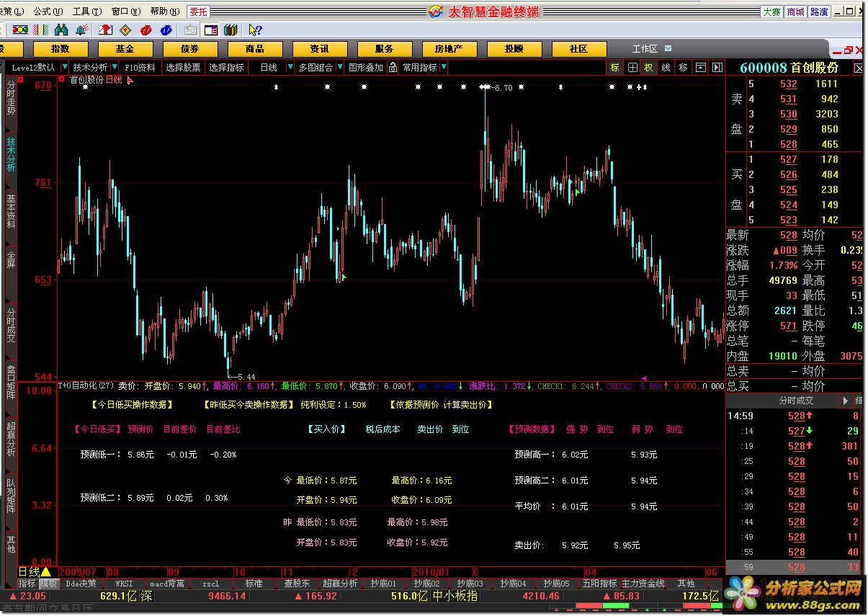
Task: Switch to the 基本资料 side tab
Action: point(10,211)
